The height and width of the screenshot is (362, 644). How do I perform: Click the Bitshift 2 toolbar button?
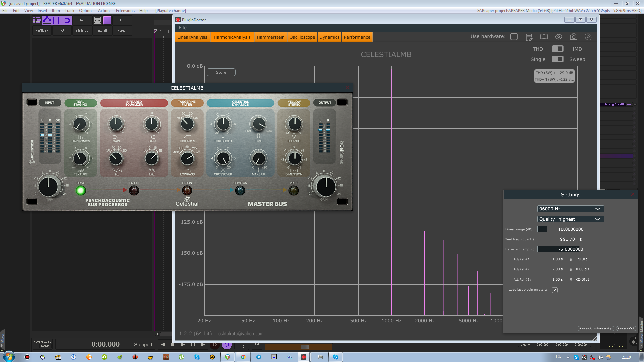(x=82, y=31)
